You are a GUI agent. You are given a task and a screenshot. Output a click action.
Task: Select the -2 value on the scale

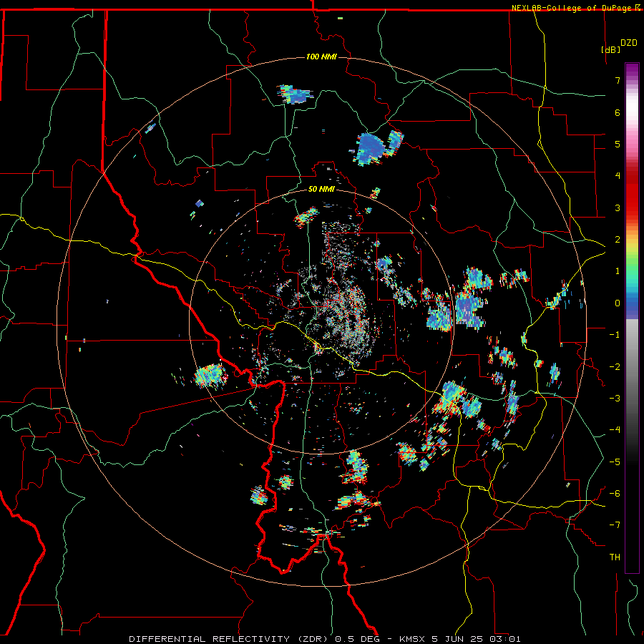[615, 367]
